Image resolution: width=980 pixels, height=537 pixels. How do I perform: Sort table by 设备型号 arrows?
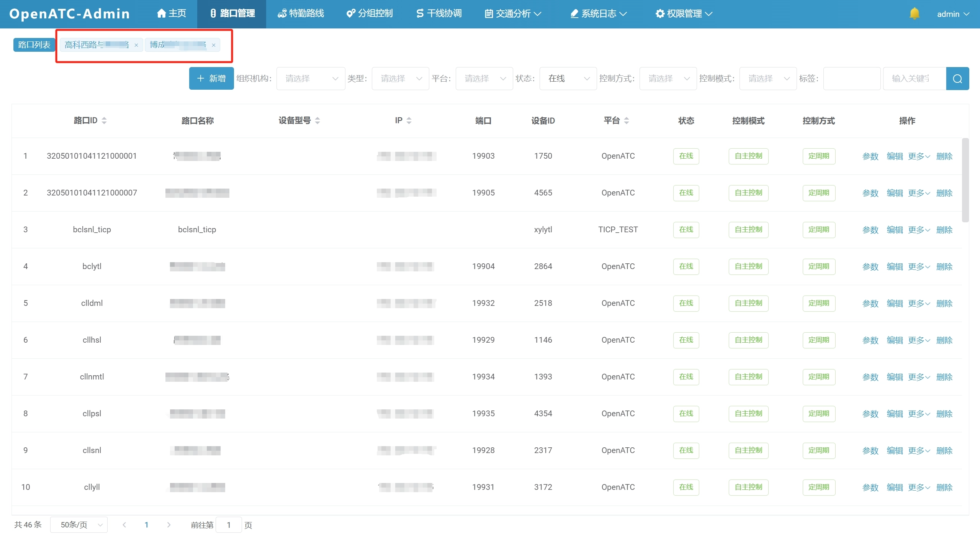(x=317, y=121)
